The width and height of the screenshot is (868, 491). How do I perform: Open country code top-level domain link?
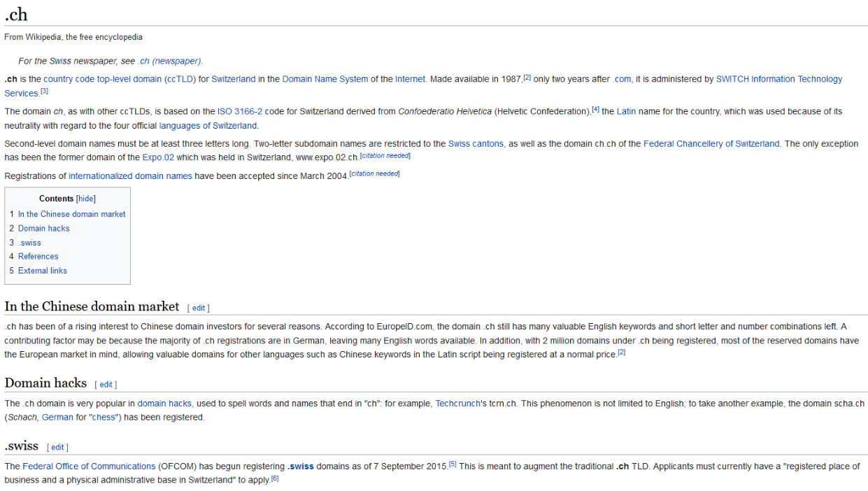[x=102, y=79]
